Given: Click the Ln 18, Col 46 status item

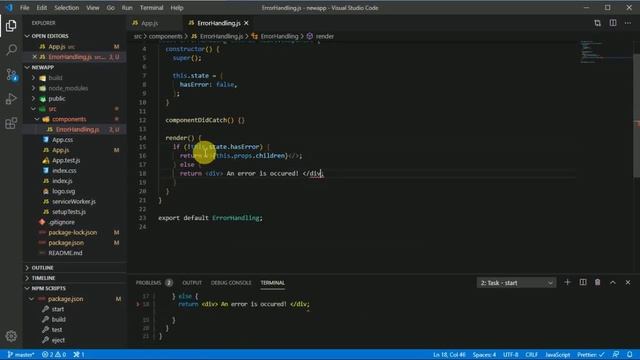Looking at the screenshot, I should point(449,354).
